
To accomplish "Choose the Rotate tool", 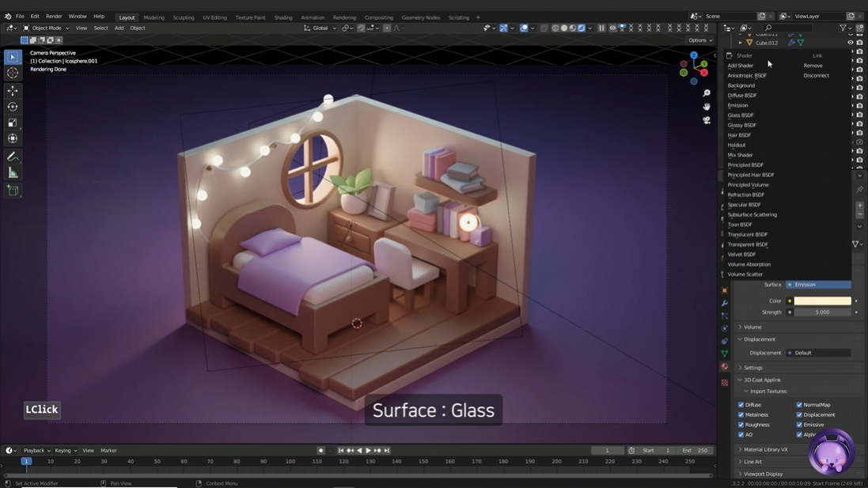I will click(13, 107).
